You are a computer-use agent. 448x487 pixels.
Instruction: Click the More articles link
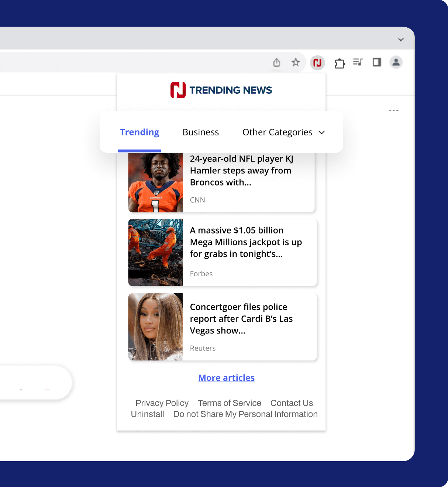[x=226, y=378]
